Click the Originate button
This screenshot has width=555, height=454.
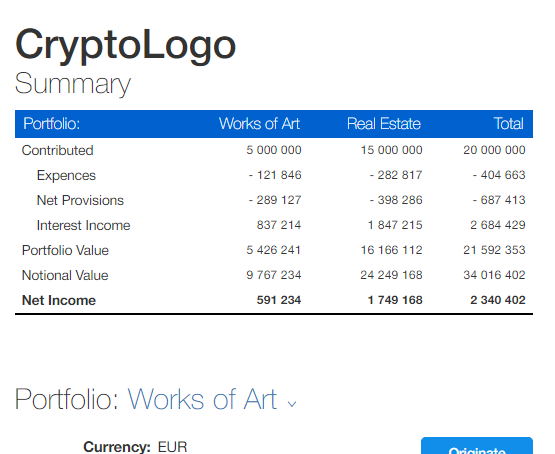[x=476, y=447]
